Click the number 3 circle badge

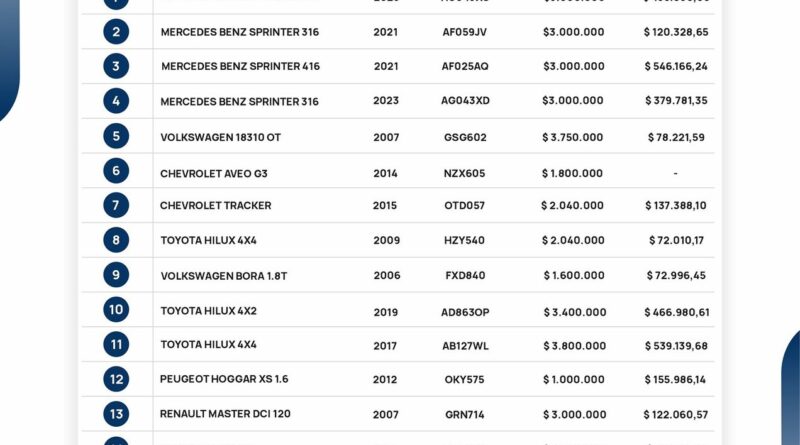click(x=116, y=66)
